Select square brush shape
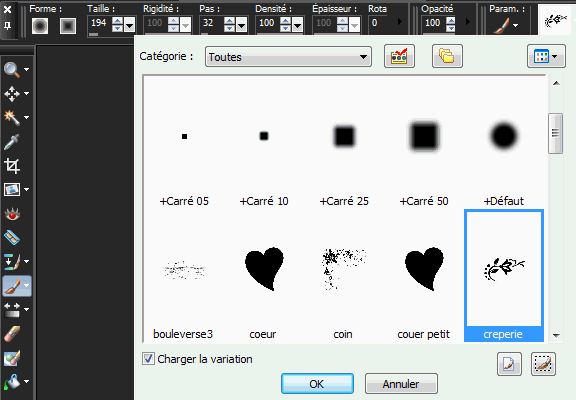The height and width of the screenshot is (400, 576). click(68, 26)
